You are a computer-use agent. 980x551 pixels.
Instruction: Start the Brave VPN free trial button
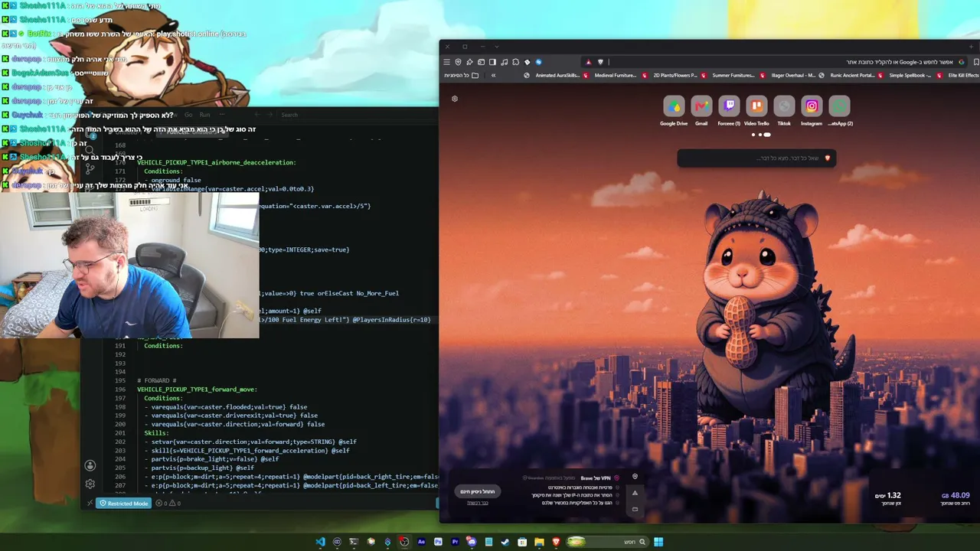pos(478,491)
